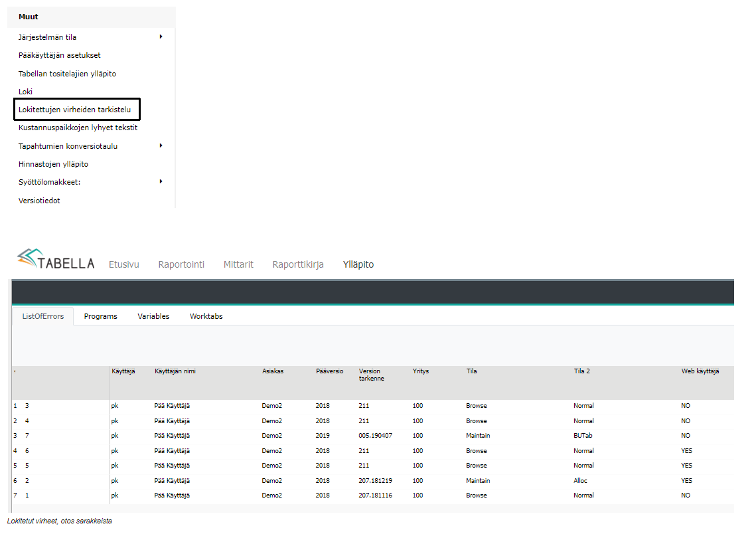Open Tabellan tositelajien ylläpito

tap(67, 74)
